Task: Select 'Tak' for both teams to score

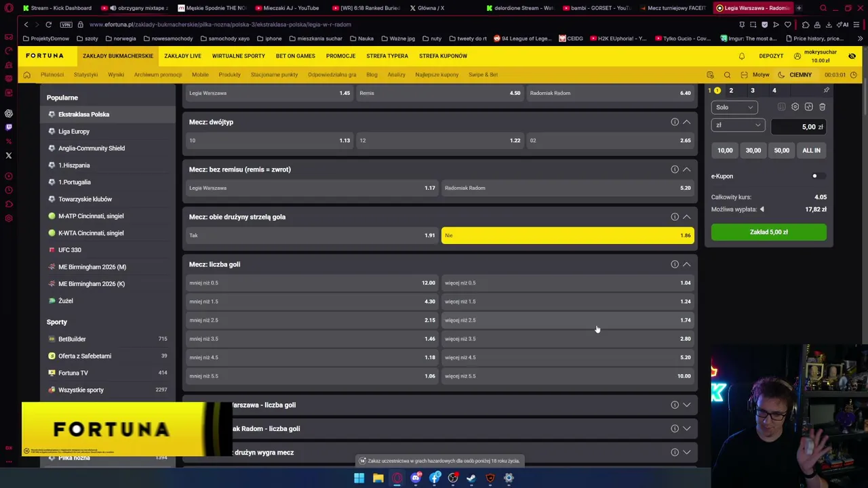Action: tap(312, 235)
